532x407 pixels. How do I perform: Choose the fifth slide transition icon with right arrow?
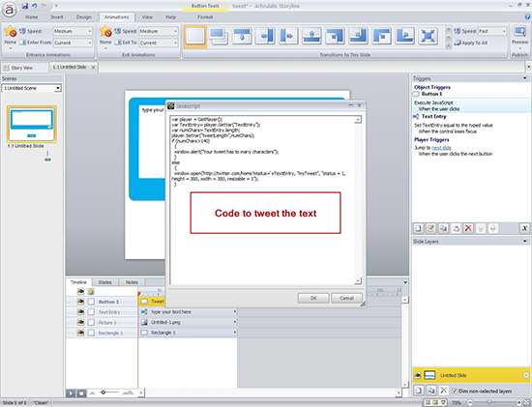pyautogui.click(x=288, y=36)
